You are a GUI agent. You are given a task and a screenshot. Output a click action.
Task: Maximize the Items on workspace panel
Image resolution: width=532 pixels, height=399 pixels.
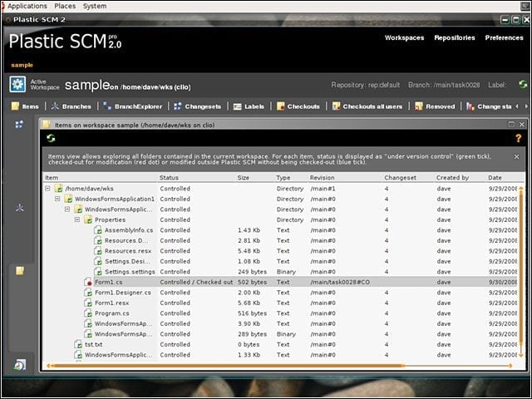[511, 124]
